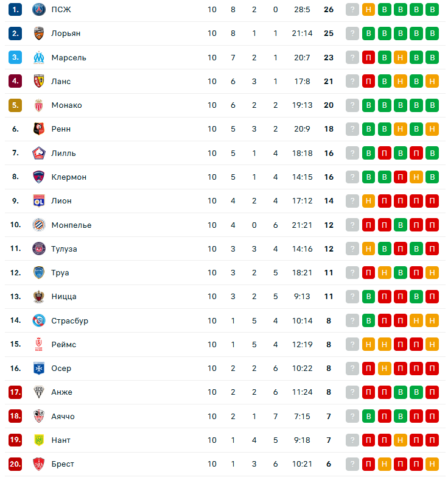The image size is (448, 480).
Task: Click the Auxerre blue crest
Action: point(39,369)
